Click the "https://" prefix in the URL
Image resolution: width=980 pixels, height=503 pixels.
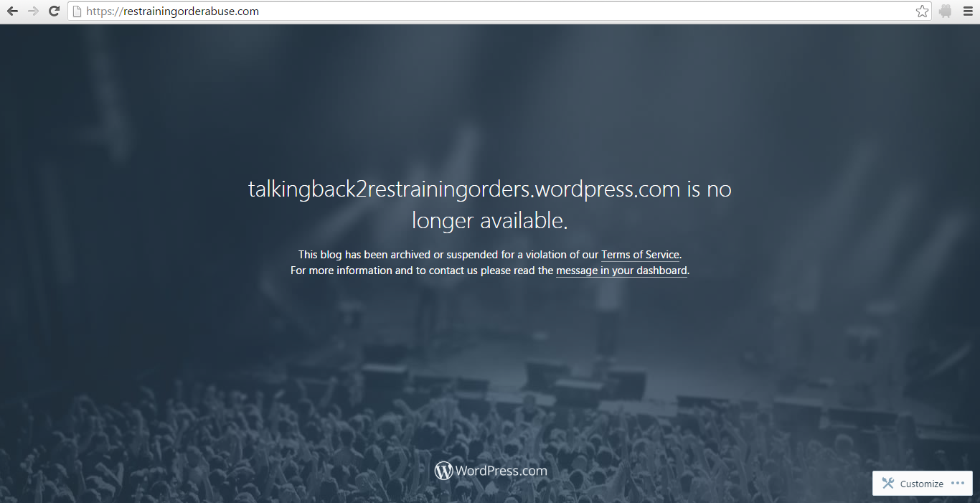pos(100,11)
